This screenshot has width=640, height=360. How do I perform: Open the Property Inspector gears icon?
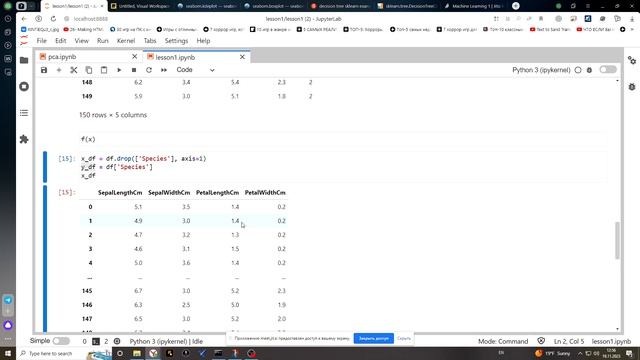[x=632, y=61]
